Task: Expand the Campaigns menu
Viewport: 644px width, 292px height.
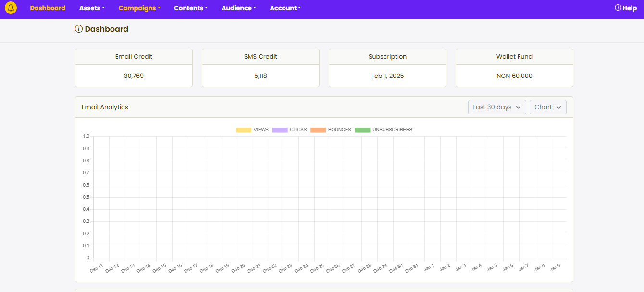Action: 139,8
